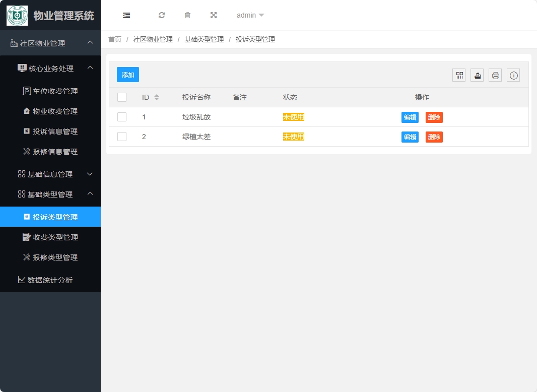Click 首页 in the breadcrumb trail
This screenshot has width=537, height=392.
point(114,39)
